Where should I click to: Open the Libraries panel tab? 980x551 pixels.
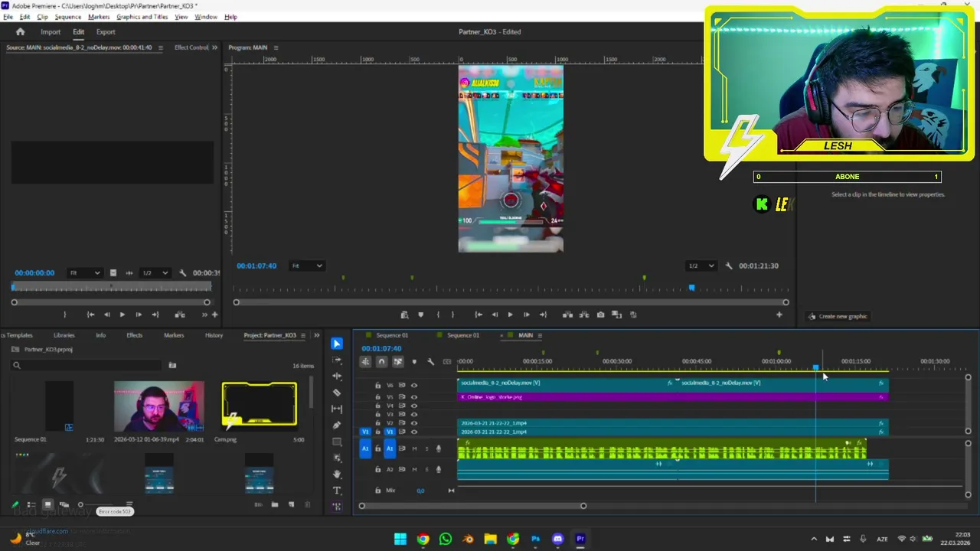[x=64, y=335]
